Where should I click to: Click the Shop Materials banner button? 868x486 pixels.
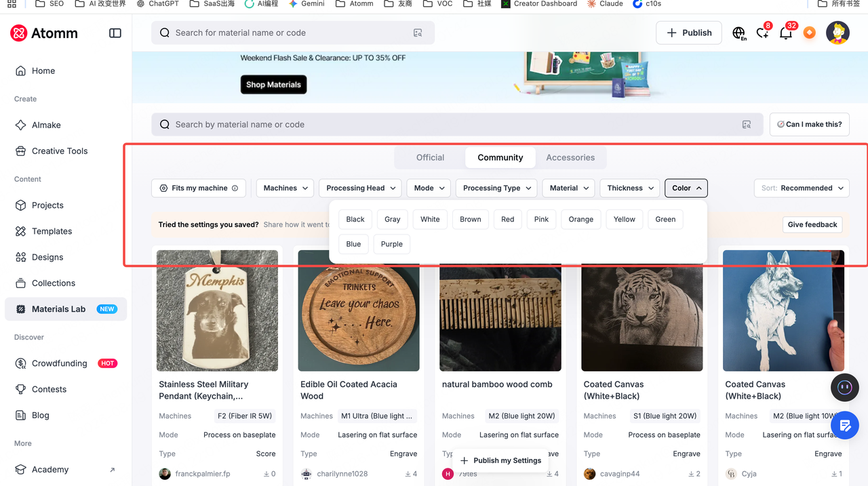click(x=274, y=85)
